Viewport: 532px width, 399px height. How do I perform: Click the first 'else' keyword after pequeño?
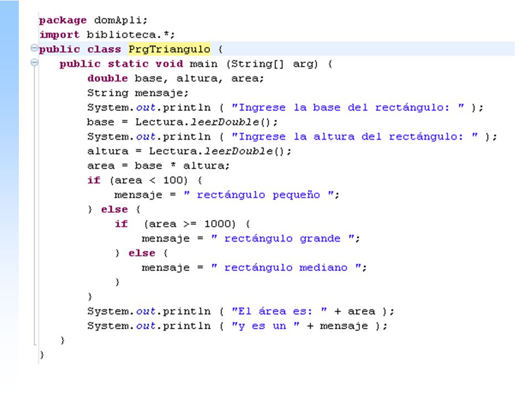click(114, 209)
